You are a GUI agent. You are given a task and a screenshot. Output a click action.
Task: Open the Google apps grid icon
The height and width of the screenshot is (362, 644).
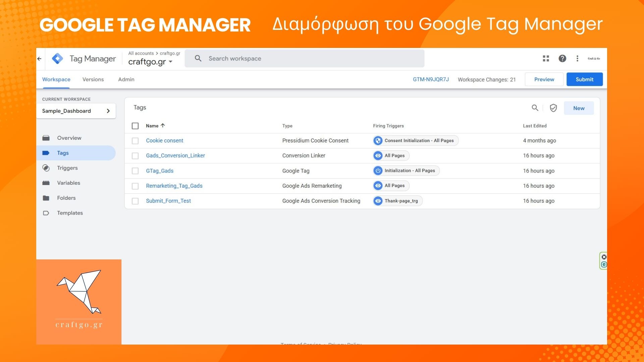pos(546,59)
